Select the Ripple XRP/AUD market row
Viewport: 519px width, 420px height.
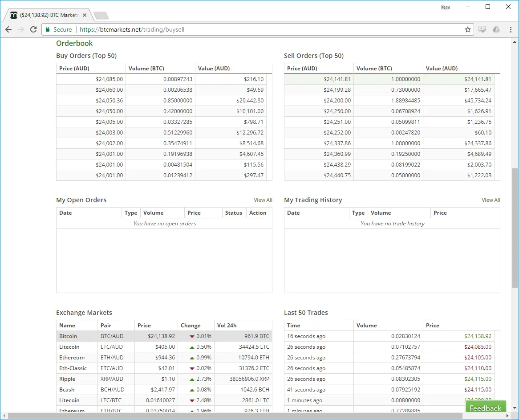coord(164,379)
